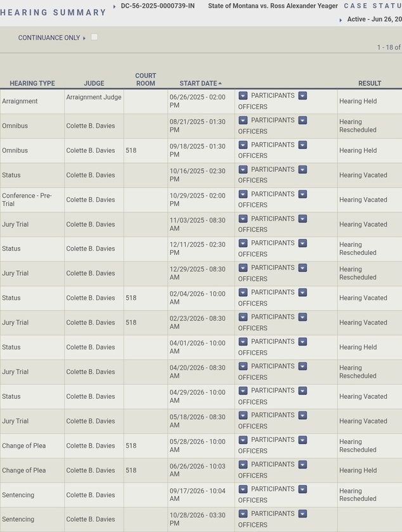Viewport: 402px width, 532px height.
Task: Expand Participants for 04/01/2026 Status hearing
Action: [243, 342]
